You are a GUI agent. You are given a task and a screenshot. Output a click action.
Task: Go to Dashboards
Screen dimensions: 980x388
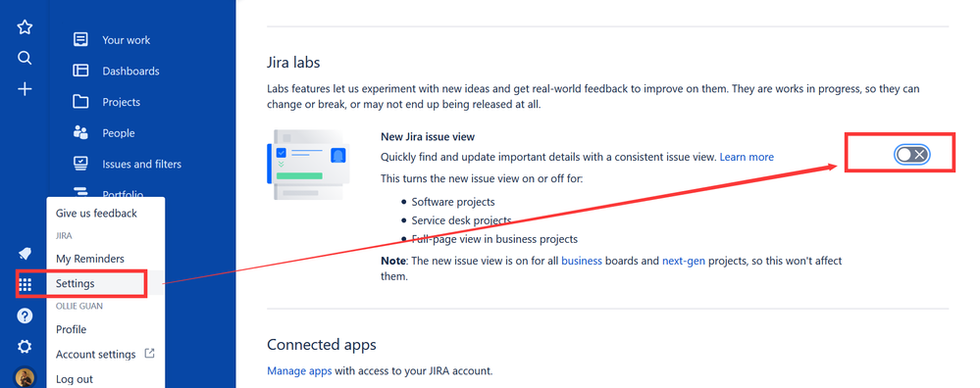point(130,72)
